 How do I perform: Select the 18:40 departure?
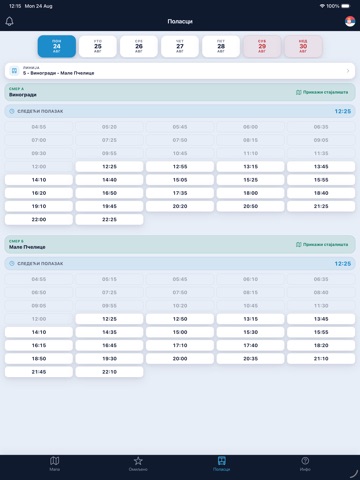pos(321,193)
